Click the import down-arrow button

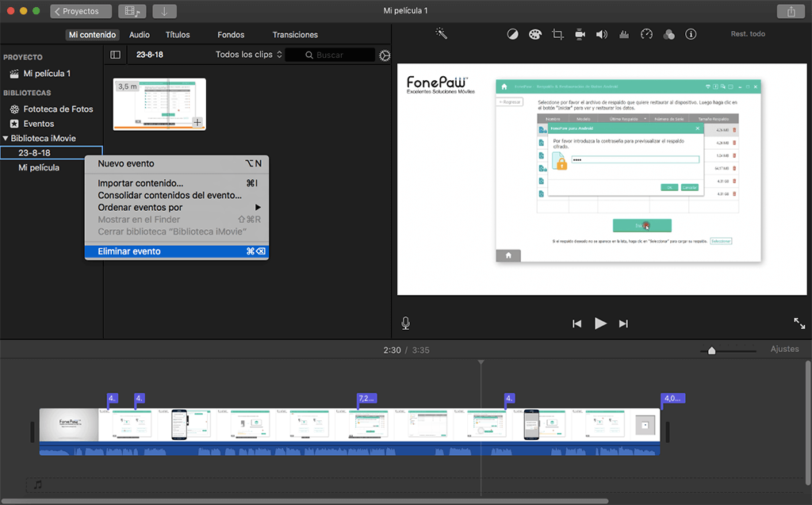[x=164, y=11]
